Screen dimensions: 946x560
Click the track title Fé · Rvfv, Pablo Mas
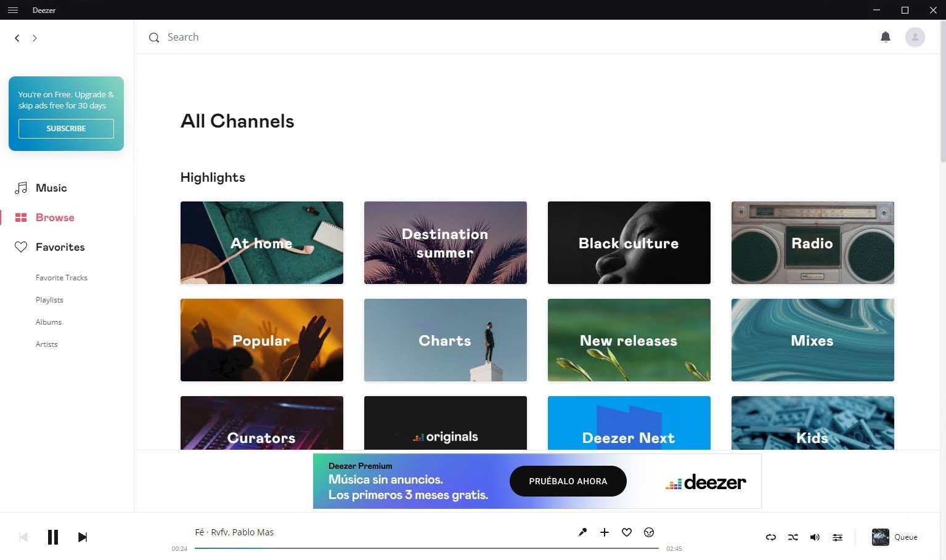click(234, 532)
